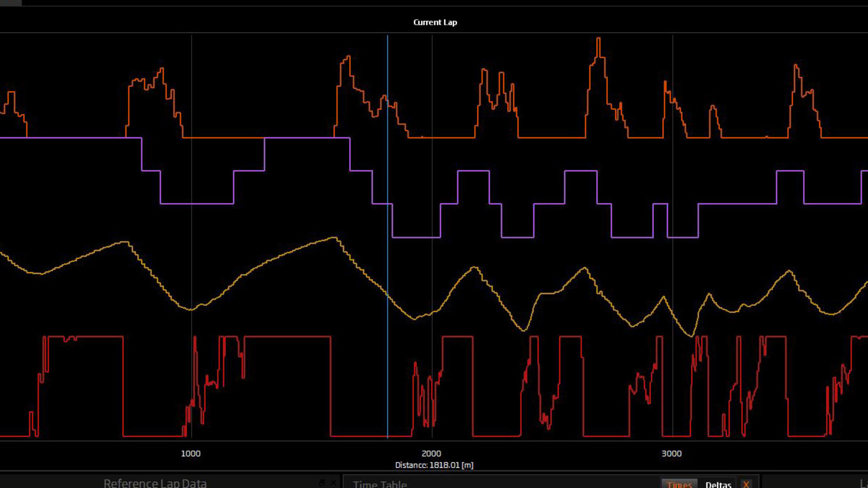Click the close icon on Reference Lap Data panel
Image resolution: width=868 pixels, height=488 pixels.
tap(333, 482)
